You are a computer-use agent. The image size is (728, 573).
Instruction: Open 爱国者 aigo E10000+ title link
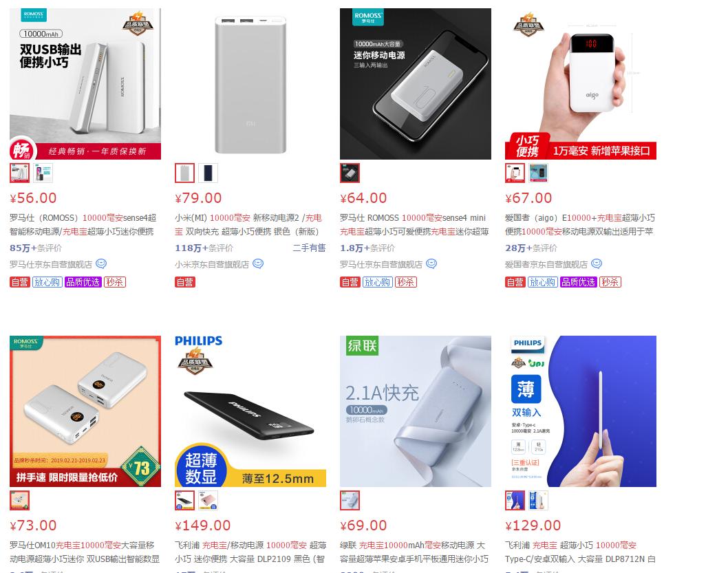pos(580,224)
